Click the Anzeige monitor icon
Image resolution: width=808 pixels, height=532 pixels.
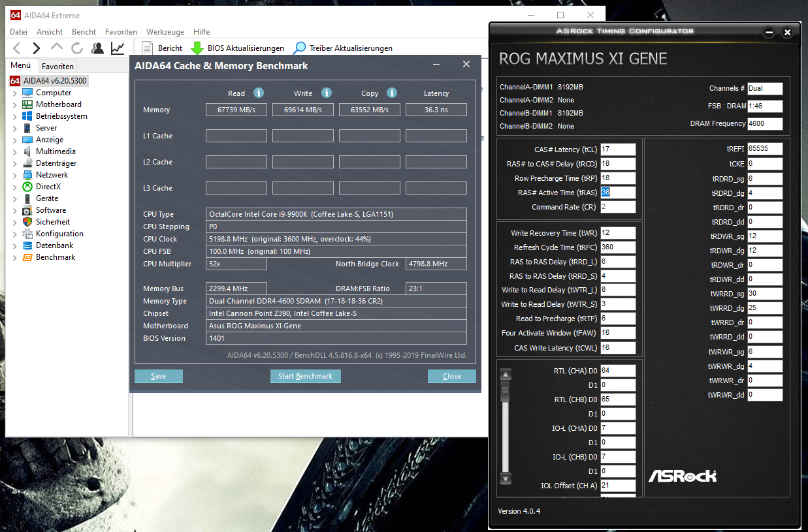[27, 140]
